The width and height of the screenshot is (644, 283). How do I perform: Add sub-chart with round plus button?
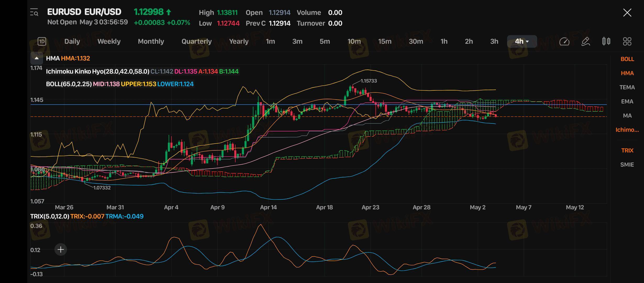point(60,249)
